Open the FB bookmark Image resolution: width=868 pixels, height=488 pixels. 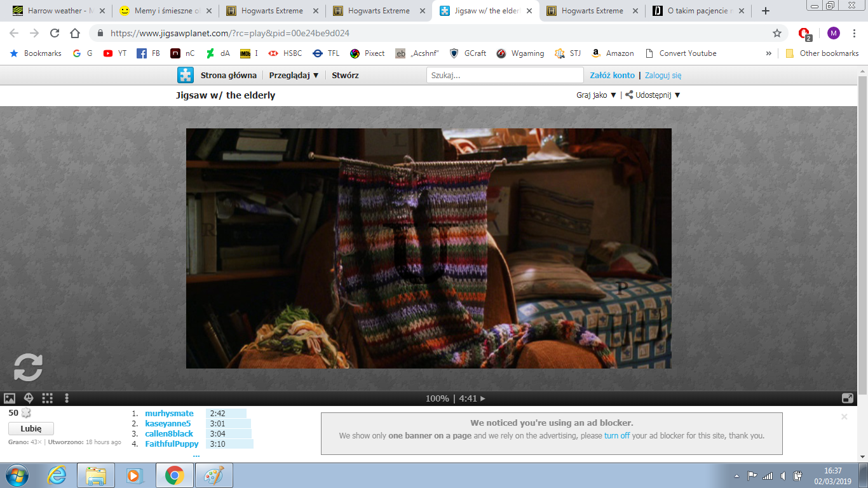149,53
